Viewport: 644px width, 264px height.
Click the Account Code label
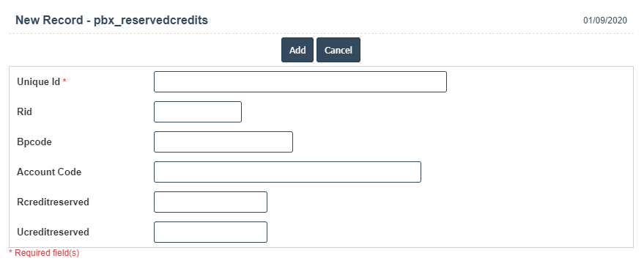[x=49, y=172]
